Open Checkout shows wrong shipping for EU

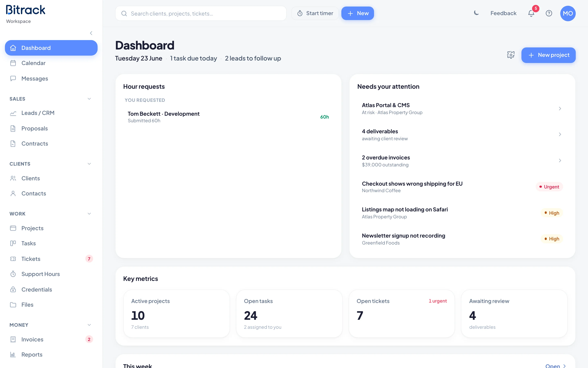point(462,187)
